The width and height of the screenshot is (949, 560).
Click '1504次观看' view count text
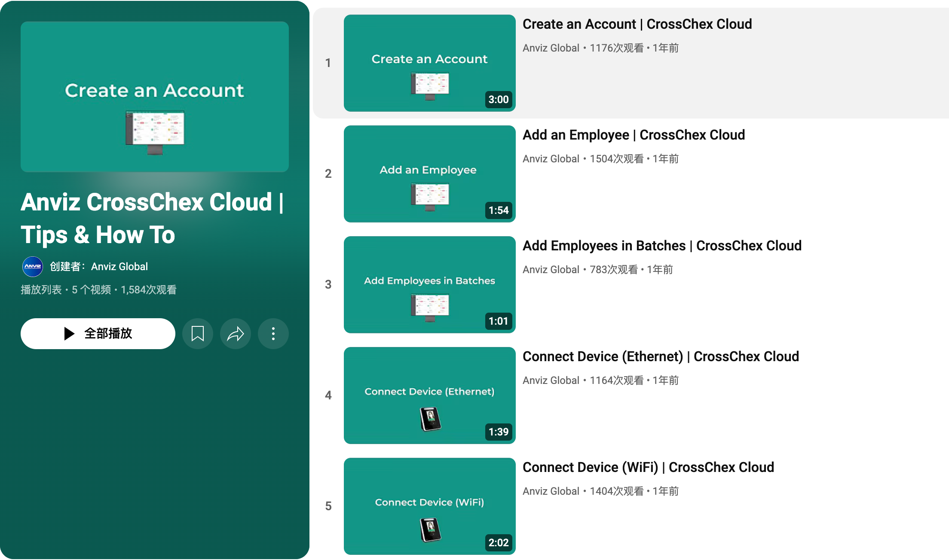coord(617,159)
